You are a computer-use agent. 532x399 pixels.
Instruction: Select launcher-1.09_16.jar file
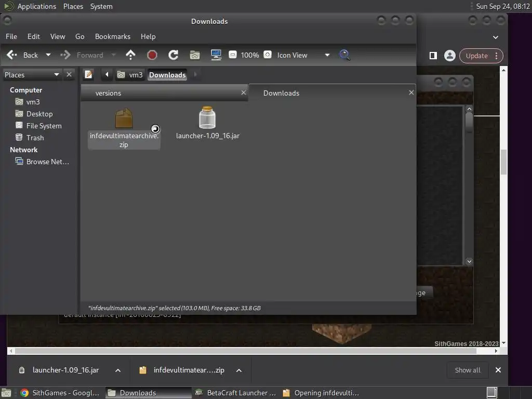[x=208, y=124]
